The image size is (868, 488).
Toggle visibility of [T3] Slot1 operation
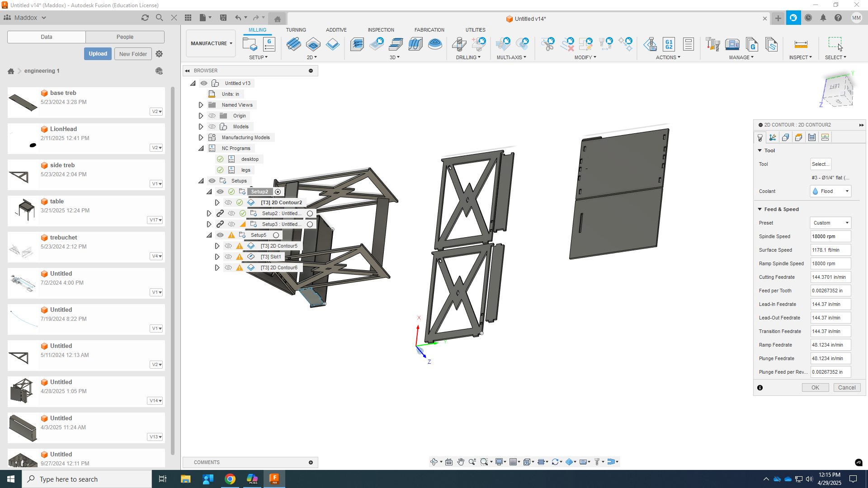228,257
